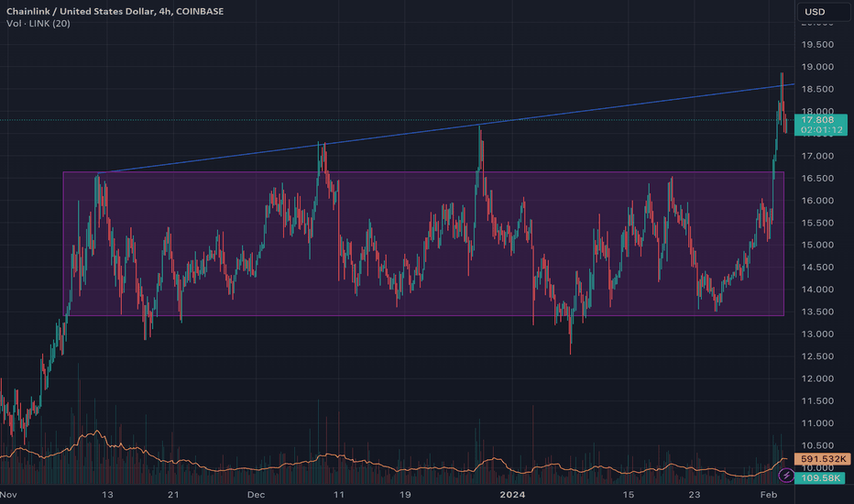Image resolution: width=854 pixels, height=504 pixels.
Task: Click the 12.000 price scale label
Action: pyautogui.click(x=817, y=378)
